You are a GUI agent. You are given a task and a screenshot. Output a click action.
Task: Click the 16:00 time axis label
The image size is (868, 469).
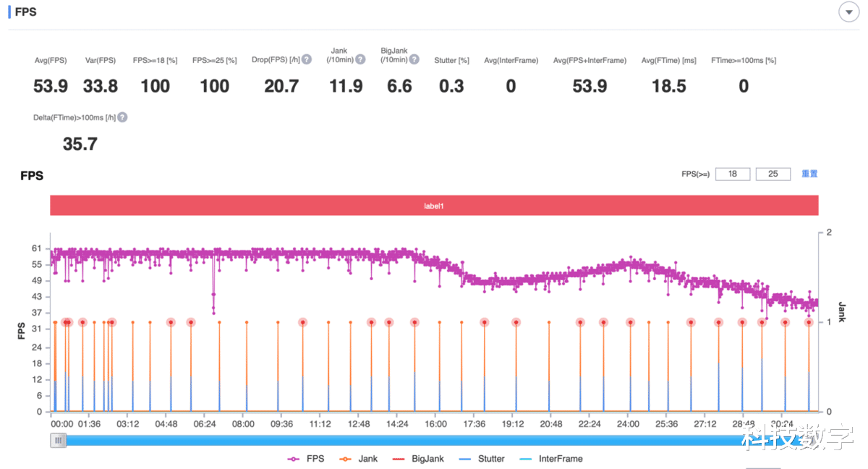click(x=435, y=424)
